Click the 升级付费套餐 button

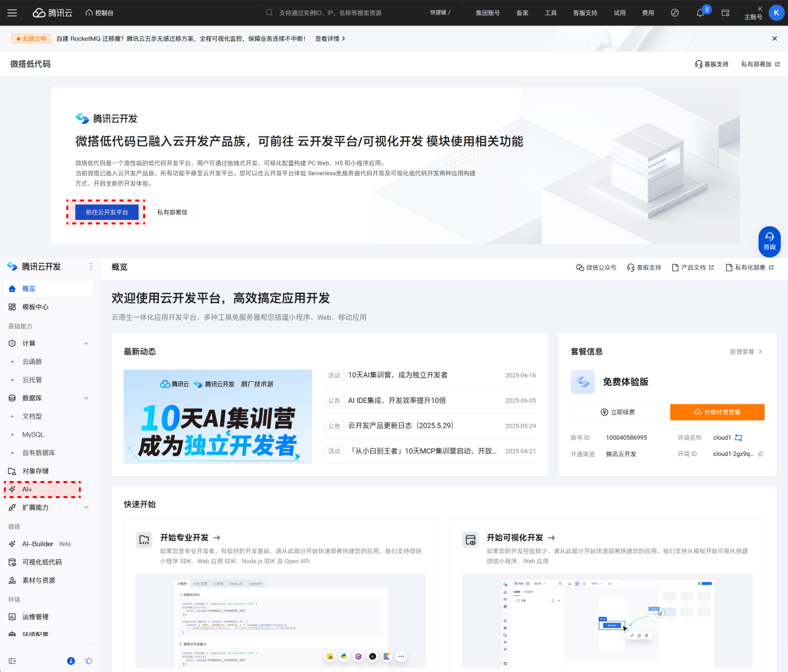point(717,412)
